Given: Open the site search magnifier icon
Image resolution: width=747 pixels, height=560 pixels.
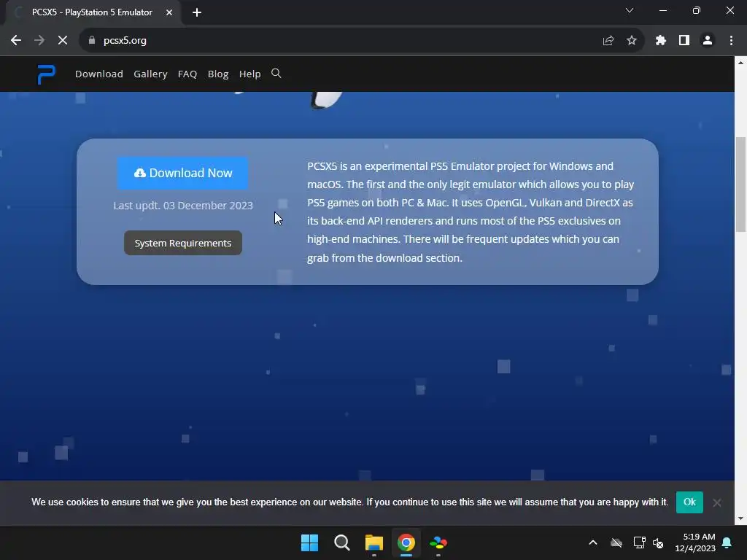Looking at the screenshot, I should click(x=276, y=74).
